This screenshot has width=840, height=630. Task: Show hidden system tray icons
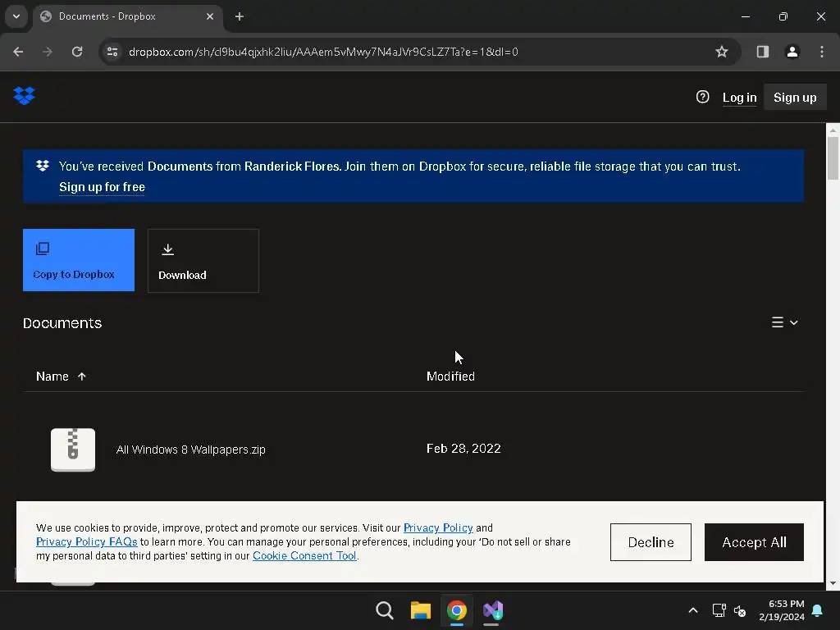click(x=692, y=610)
